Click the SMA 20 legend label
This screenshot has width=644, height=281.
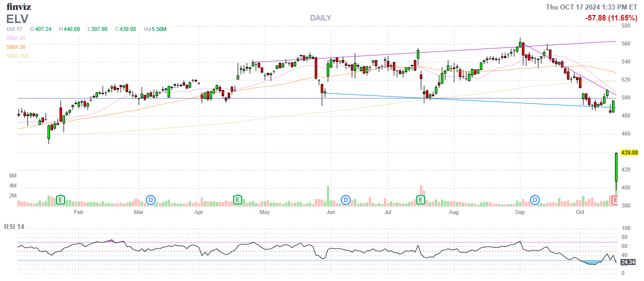[x=16, y=38]
